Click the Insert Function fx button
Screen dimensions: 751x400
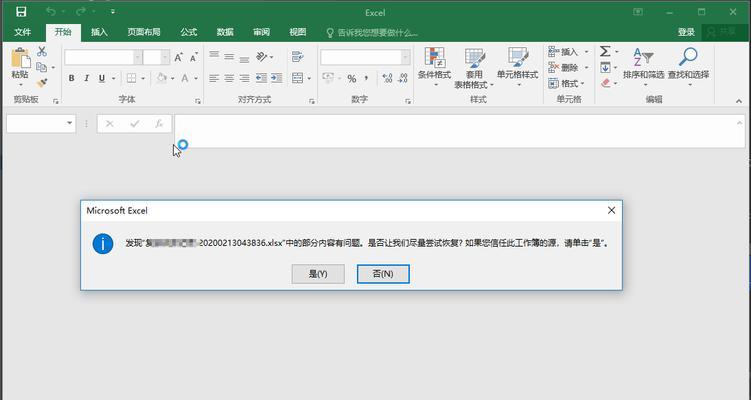click(x=159, y=124)
